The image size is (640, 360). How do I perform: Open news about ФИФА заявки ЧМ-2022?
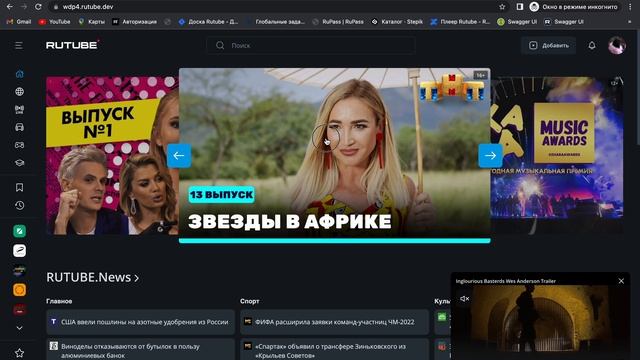335,322
